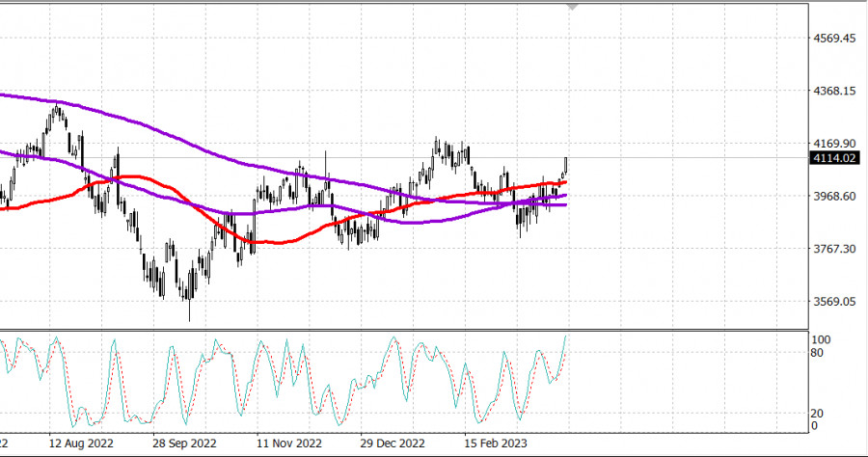Click the 3767.30 price axis label
The height and width of the screenshot is (457, 868).
(x=836, y=249)
